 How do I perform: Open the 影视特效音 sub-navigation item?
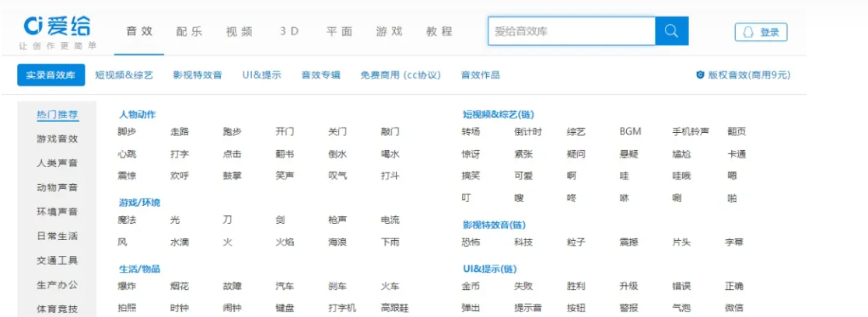click(197, 75)
